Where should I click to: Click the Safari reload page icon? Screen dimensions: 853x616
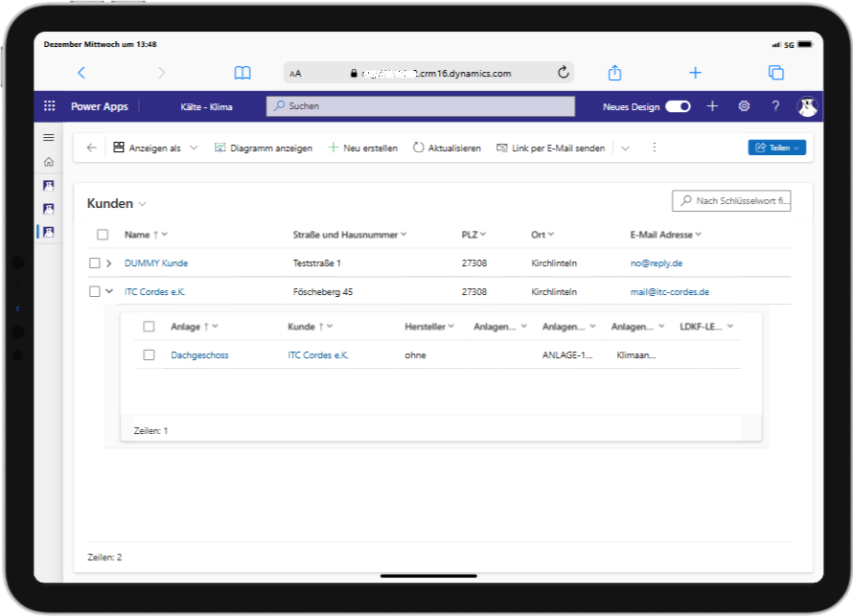point(564,73)
